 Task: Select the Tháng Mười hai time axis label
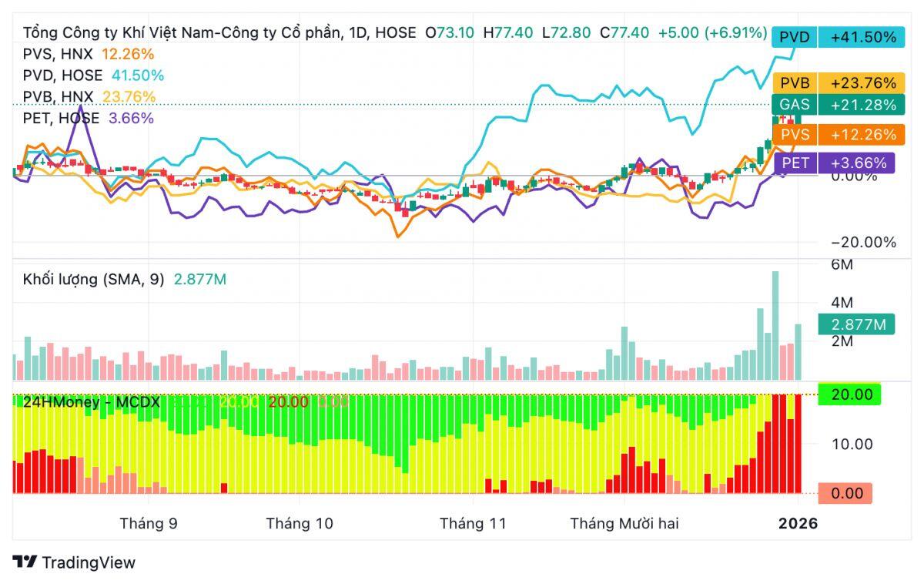624,524
